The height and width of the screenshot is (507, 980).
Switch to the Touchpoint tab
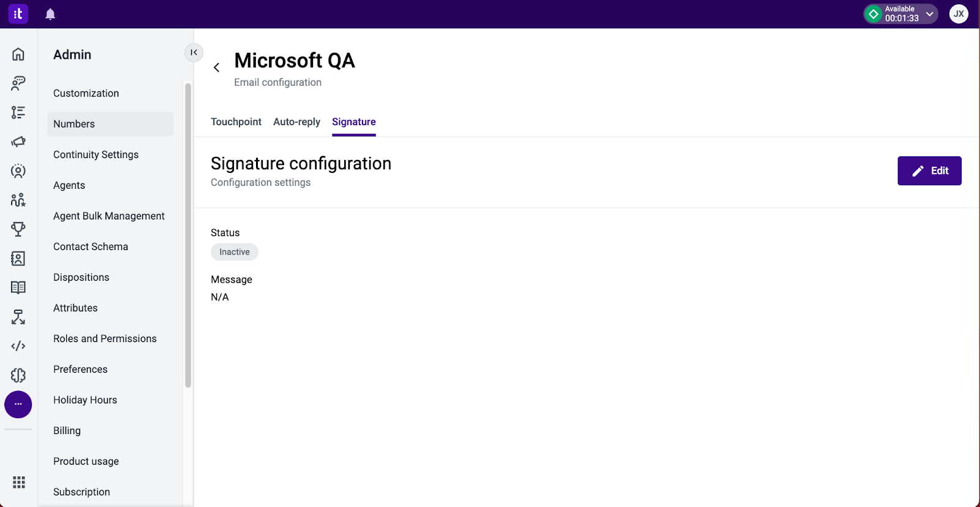(236, 122)
